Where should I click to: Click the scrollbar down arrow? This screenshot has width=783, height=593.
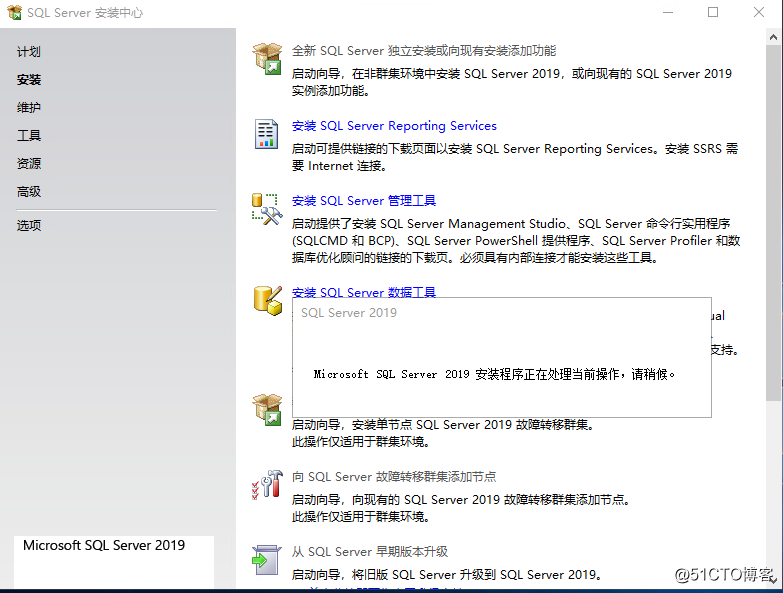(773, 581)
